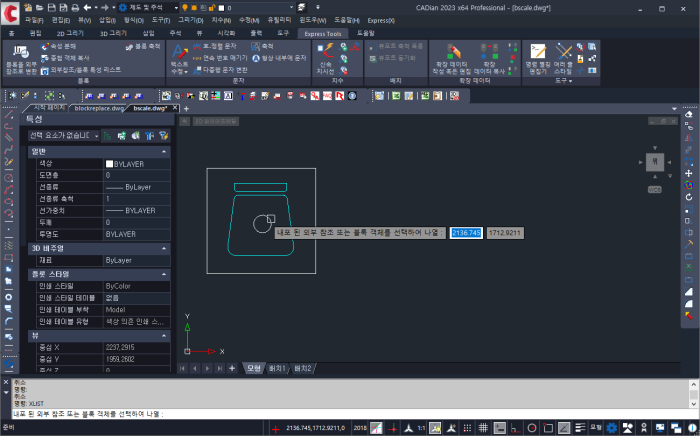Click the text inside shape (형상 내부에 문자) tool
Image resolution: width=700 pixels, height=436 pixels.
(x=279, y=58)
